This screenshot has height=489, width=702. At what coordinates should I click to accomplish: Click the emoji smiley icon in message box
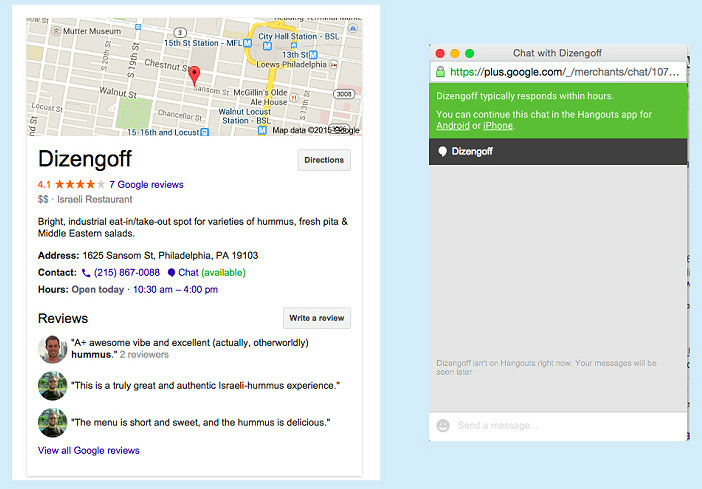pos(443,426)
